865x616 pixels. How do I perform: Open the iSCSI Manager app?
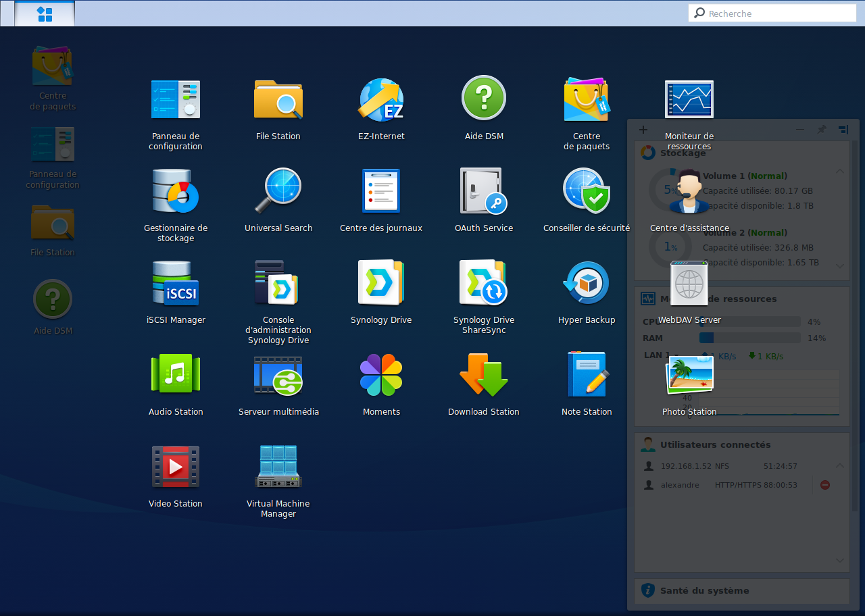[x=176, y=284]
